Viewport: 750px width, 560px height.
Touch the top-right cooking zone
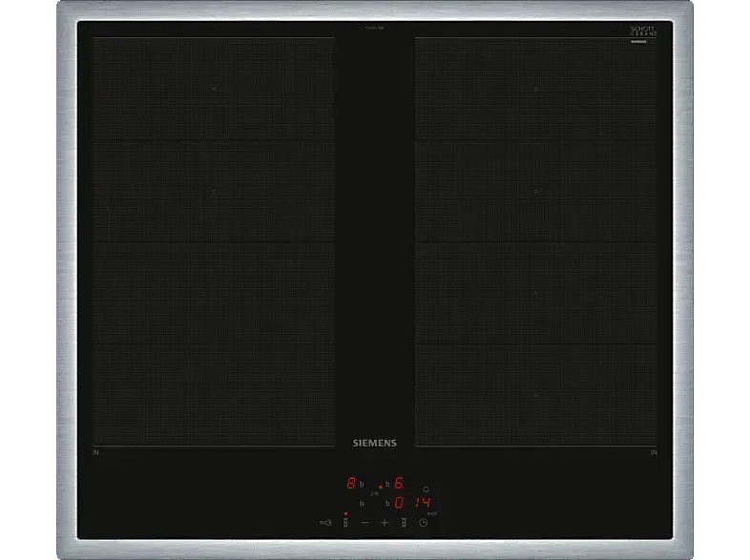(536, 89)
